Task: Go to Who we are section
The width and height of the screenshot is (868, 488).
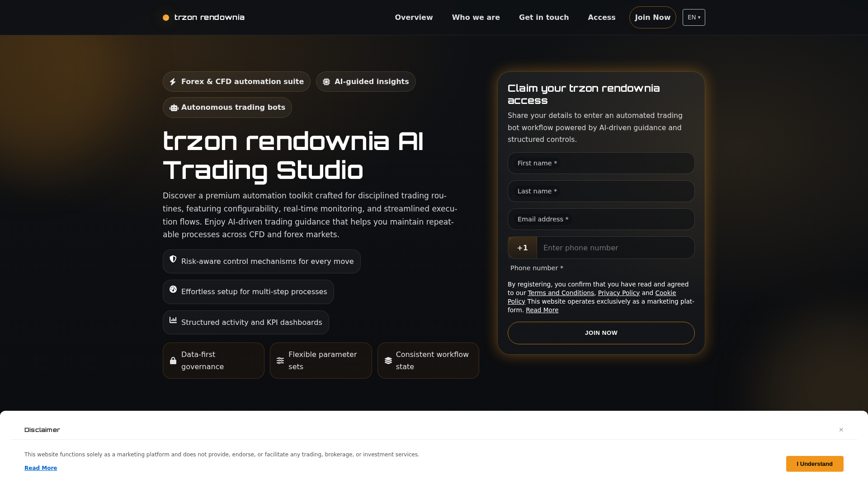Action: (x=476, y=18)
